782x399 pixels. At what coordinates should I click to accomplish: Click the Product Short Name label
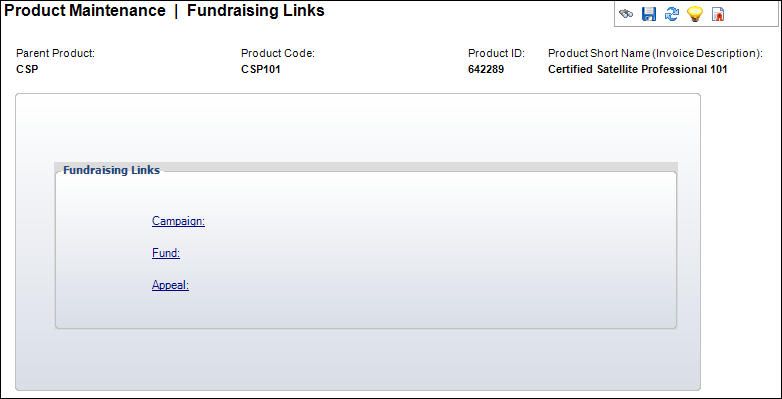click(x=656, y=53)
